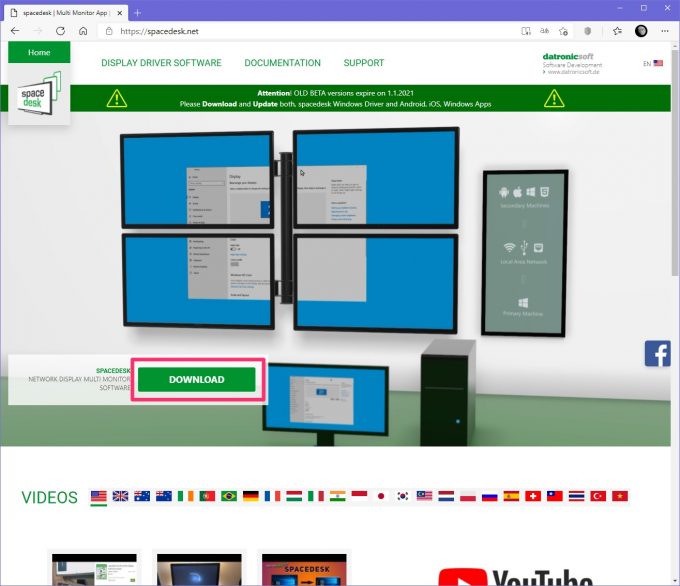View site information via the lock icon
680x586 pixels.
109,31
